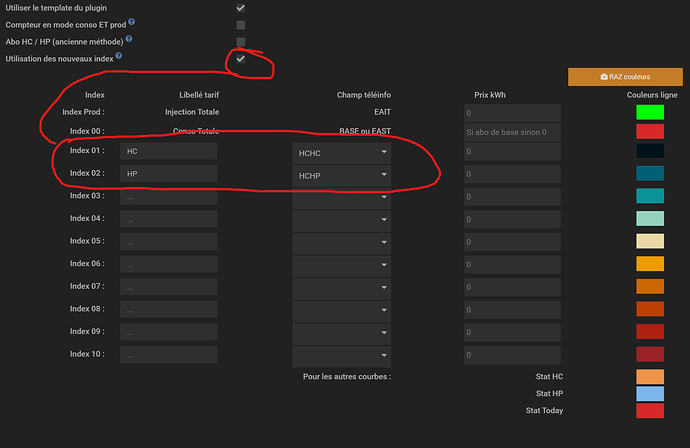Enable Compteur en mode conso ET prod
The image size is (690, 448).
(x=240, y=25)
